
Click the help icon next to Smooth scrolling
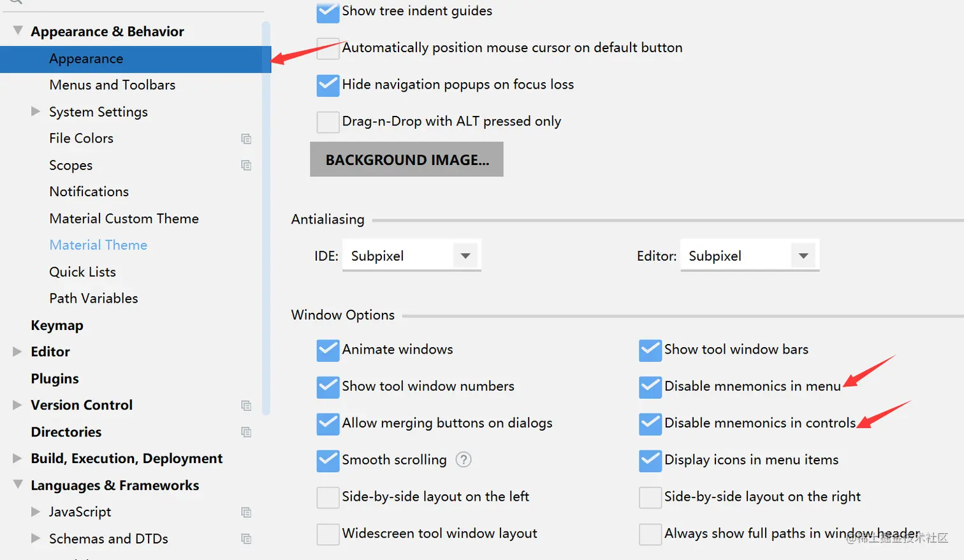pyautogui.click(x=464, y=459)
